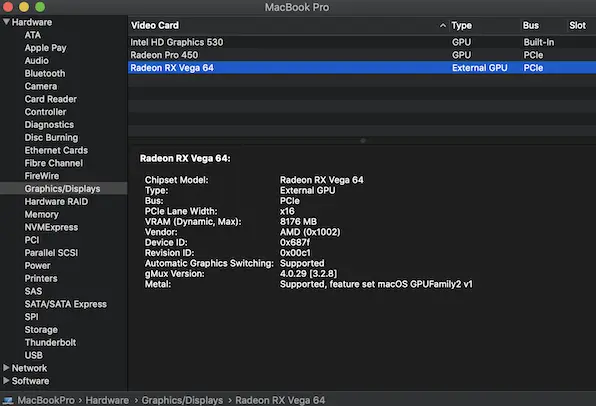Select Storage in hardware list
The height and width of the screenshot is (406, 596).
[x=41, y=330]
